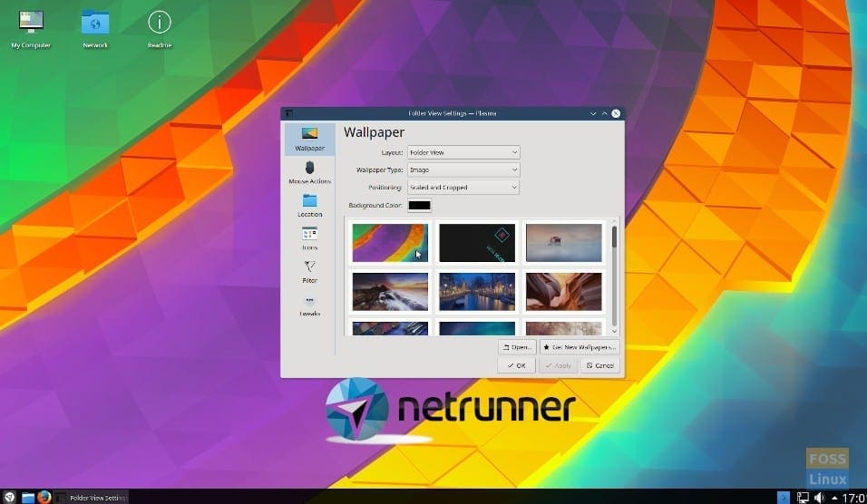Open the application launcher in taskbar
867x504 pixels.
tap(9, 497)
